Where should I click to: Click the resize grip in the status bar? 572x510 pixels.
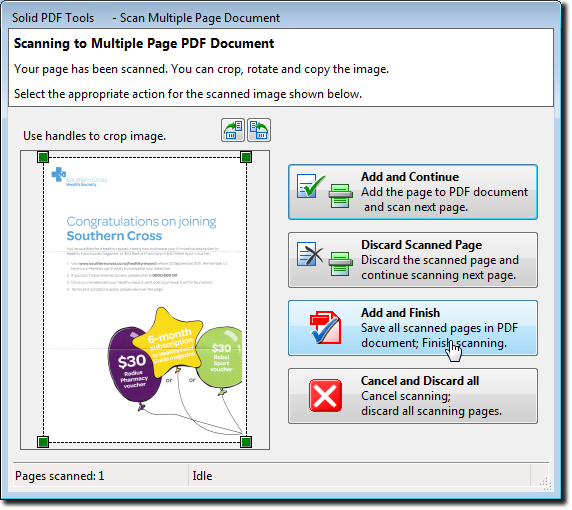tap(545, 484)
